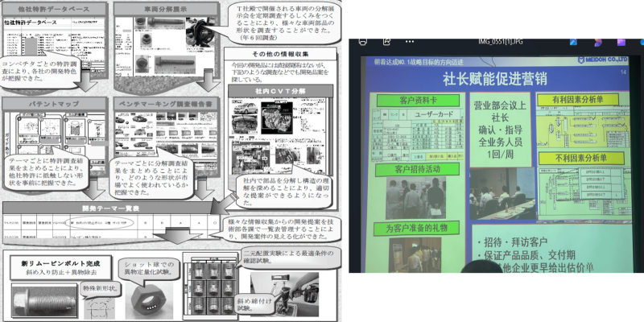The image size is (644, 322).
Task: Click the purple-pink swirl app icon in viewer bar
Action: 597,43
